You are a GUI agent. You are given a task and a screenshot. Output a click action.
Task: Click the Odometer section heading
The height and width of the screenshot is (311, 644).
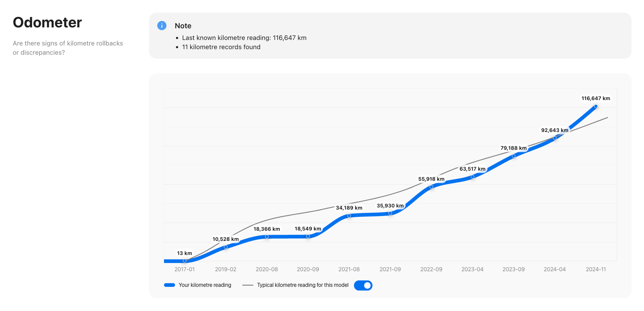point(47,22)
